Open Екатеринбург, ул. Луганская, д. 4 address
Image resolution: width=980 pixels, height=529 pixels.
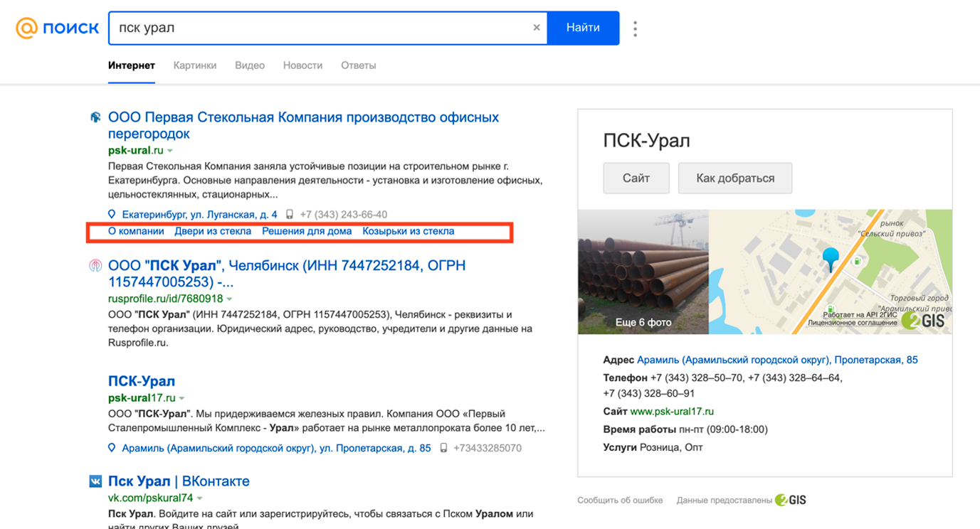click(x=199, y=214)
